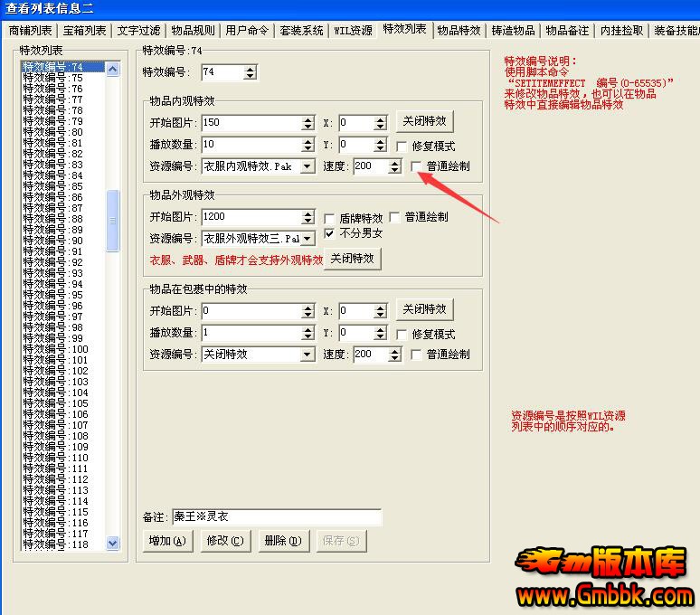700x615 pixels.
Task: Expand 衣服外观特效三 资源编号 dropdown
Action: (307, 239)
